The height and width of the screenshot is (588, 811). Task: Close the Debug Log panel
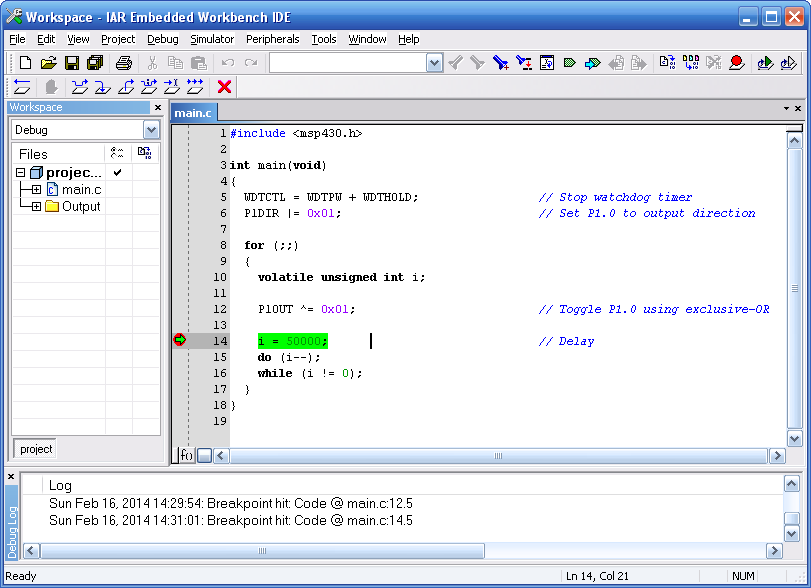click(11, 477)
